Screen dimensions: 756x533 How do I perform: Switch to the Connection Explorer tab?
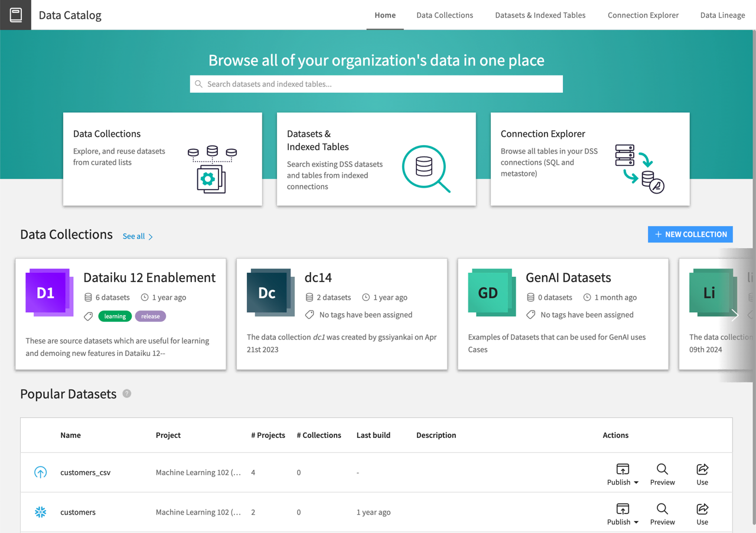[x=643, y=15]
